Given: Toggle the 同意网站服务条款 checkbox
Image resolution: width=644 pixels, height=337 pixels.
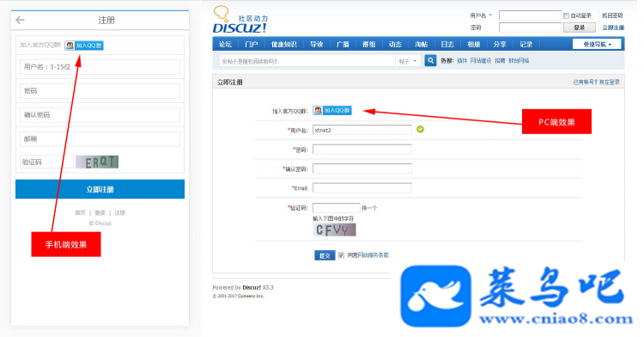Looking at the screenshot, I should (x=341, y=255).
